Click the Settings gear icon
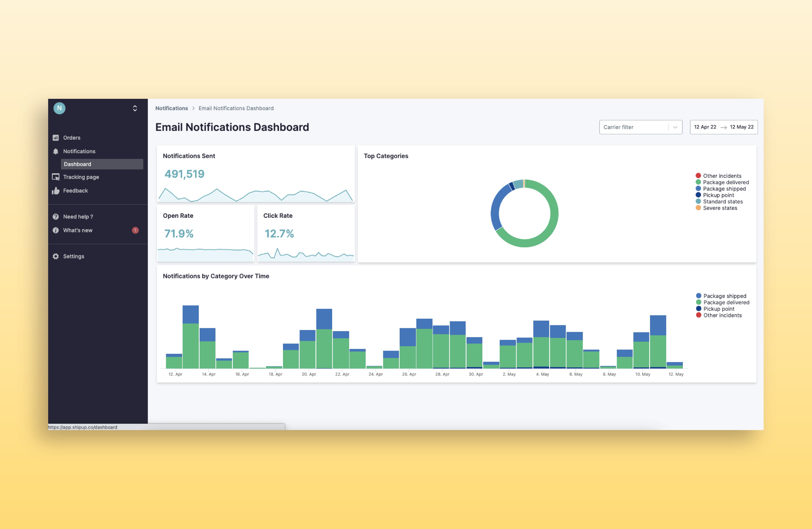 tap(56, 256)
